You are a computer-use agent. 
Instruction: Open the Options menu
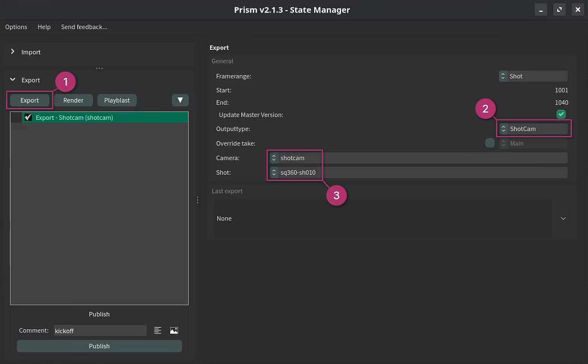click(16, 27)
